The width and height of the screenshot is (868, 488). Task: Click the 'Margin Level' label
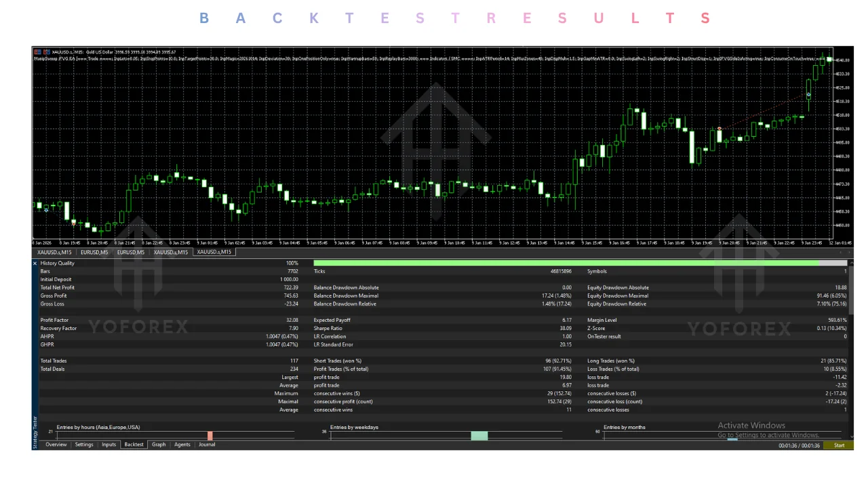601,320
